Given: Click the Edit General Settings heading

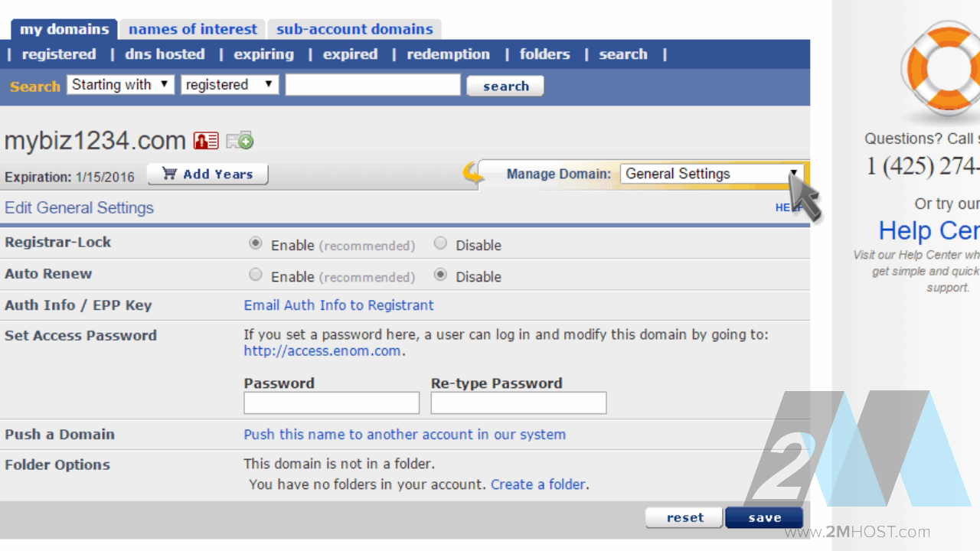Looking at the screenshot, I should 79,208.
